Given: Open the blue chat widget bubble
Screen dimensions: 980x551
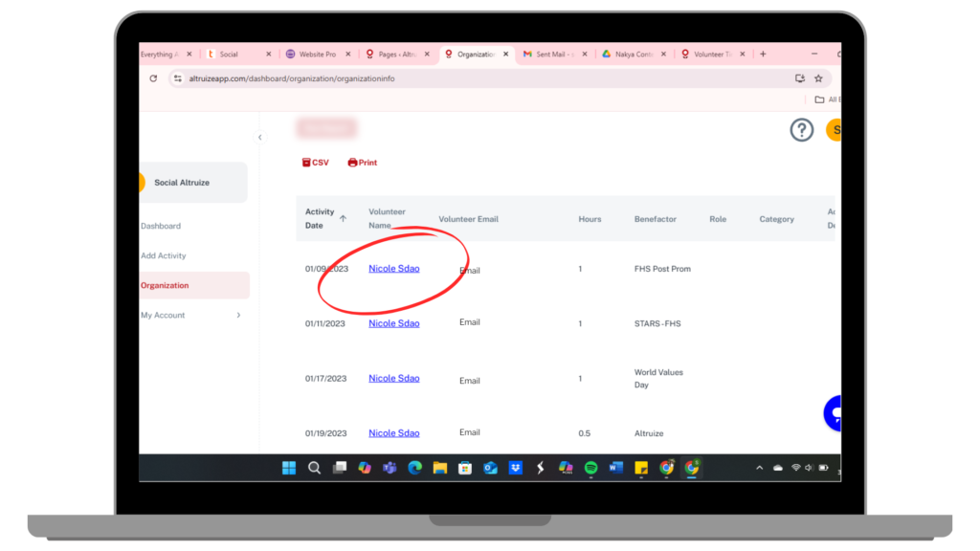Looking at the screenshot, I should [x=834, y=413].
